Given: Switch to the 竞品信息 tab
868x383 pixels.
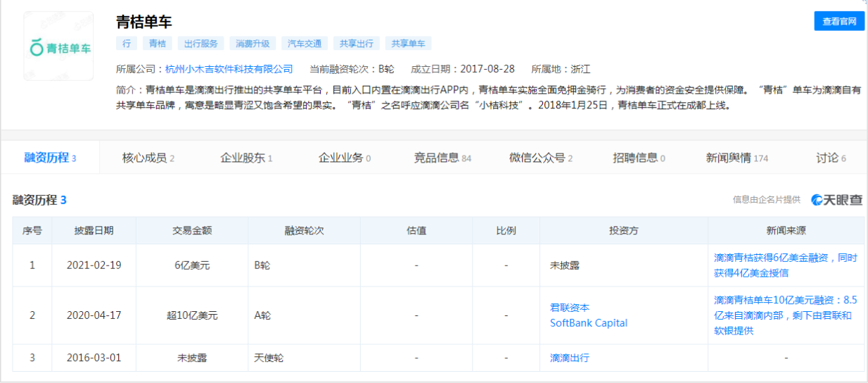Looking at the screenshot, I should coord(442,158).
